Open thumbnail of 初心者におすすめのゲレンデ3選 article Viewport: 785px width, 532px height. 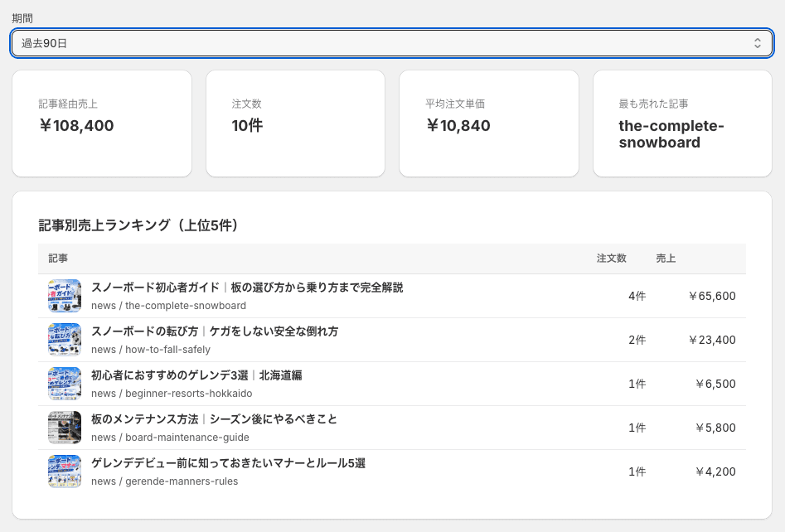click(65, 384)
